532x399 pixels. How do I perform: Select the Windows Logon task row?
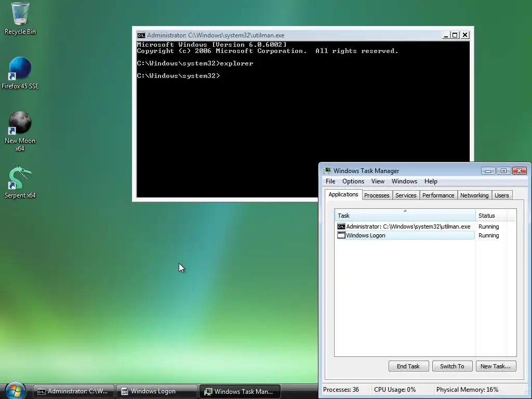(405, 235)
